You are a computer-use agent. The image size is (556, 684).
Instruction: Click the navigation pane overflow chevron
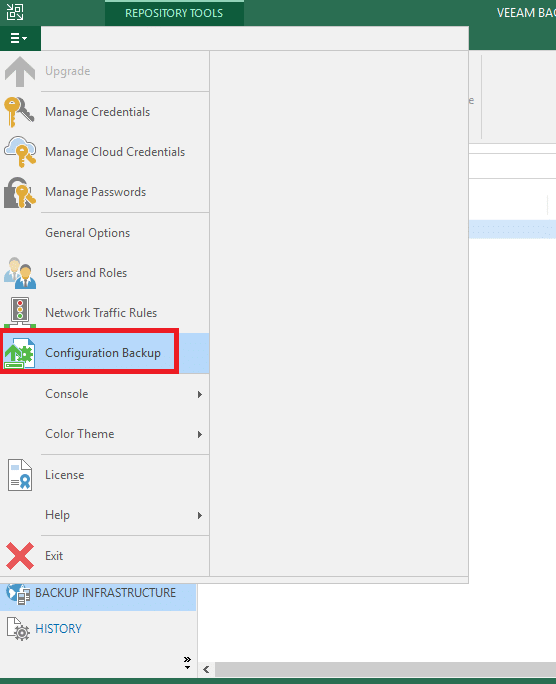(188, 662)
